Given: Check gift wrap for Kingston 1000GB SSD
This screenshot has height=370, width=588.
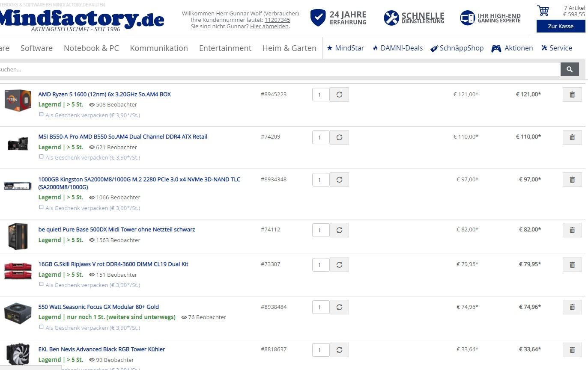Looking at the screenshot, I should point(41,207).
